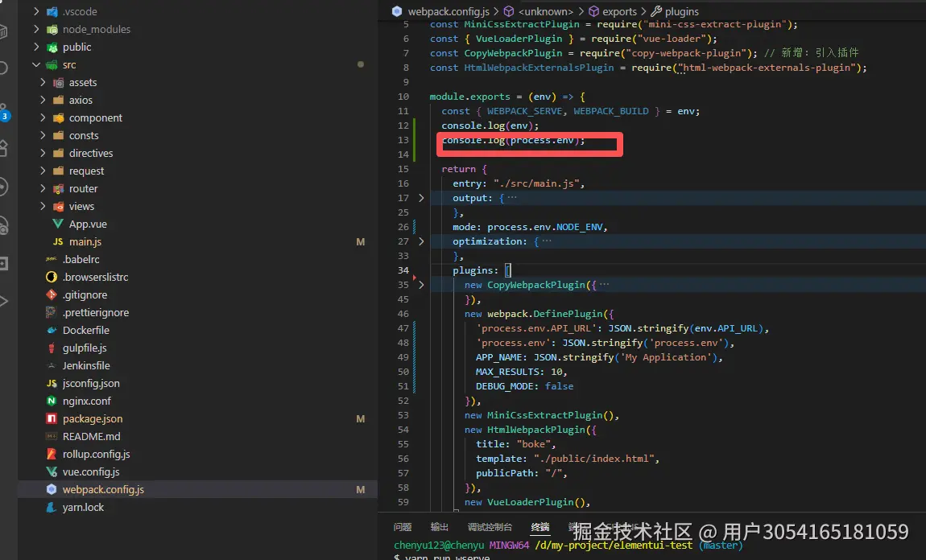926x560 pixels.
Task: Click webpack.config.js in the breadcrumb
Action: [x=449, y=11]
